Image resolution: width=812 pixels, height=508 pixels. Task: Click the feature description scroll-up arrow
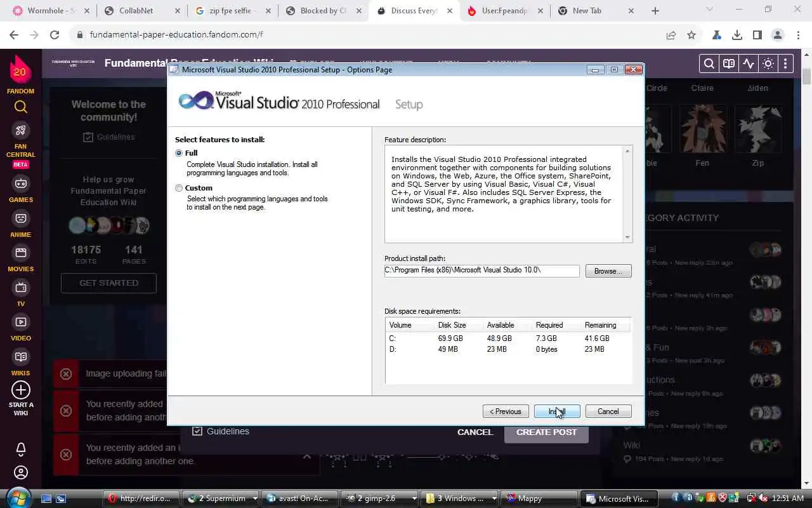[x=627, y=151]
